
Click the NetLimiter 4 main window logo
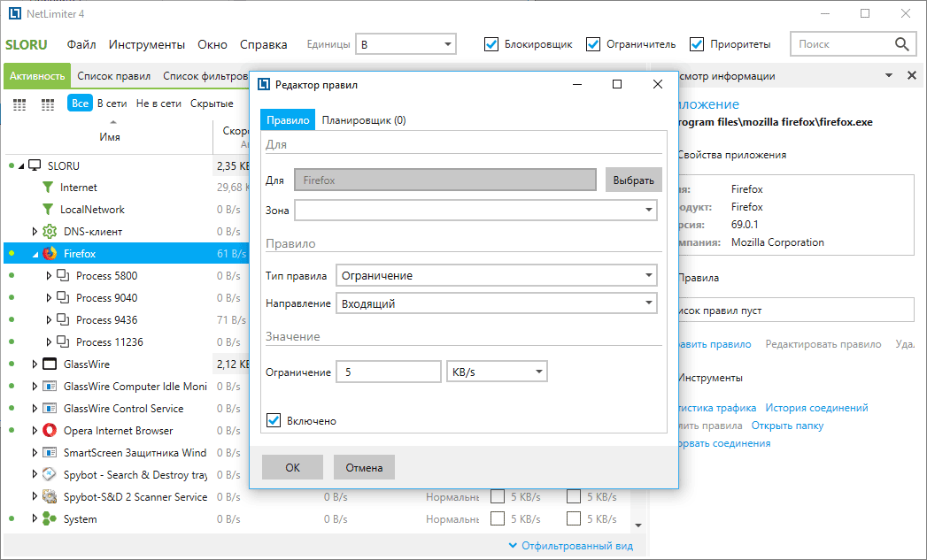tap(15, 13)
